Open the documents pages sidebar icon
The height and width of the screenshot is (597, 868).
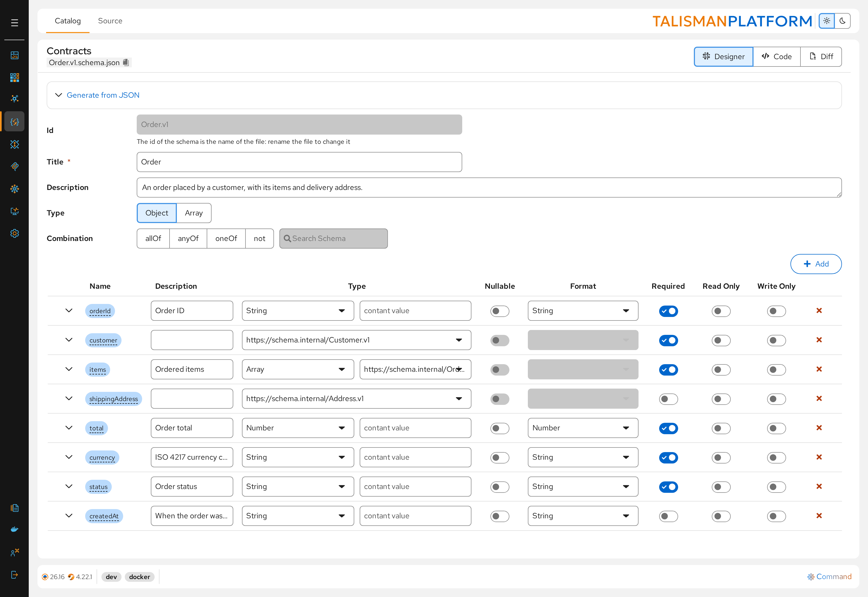tap(14, 508)
